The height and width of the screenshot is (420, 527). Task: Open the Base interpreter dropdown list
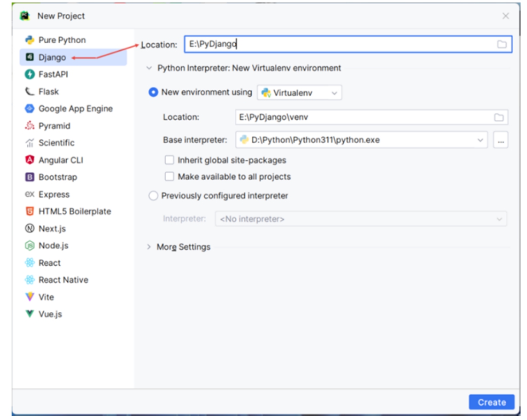(x=480, y=140)
